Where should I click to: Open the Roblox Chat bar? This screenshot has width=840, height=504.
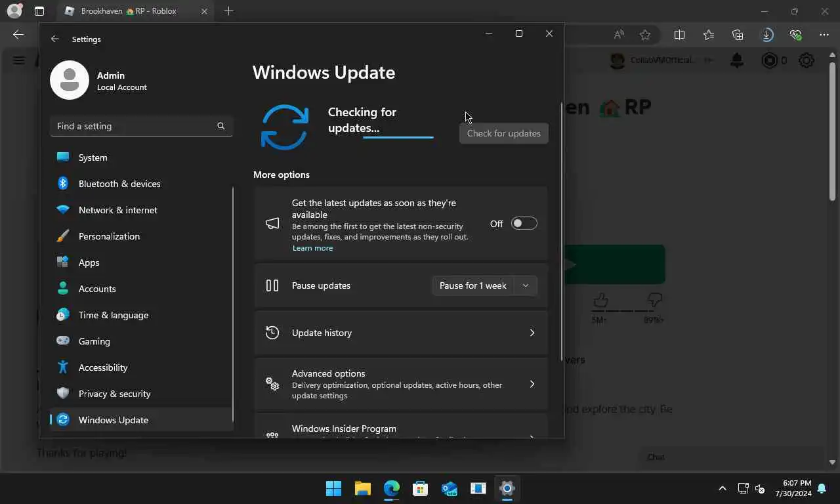point(732,457)
